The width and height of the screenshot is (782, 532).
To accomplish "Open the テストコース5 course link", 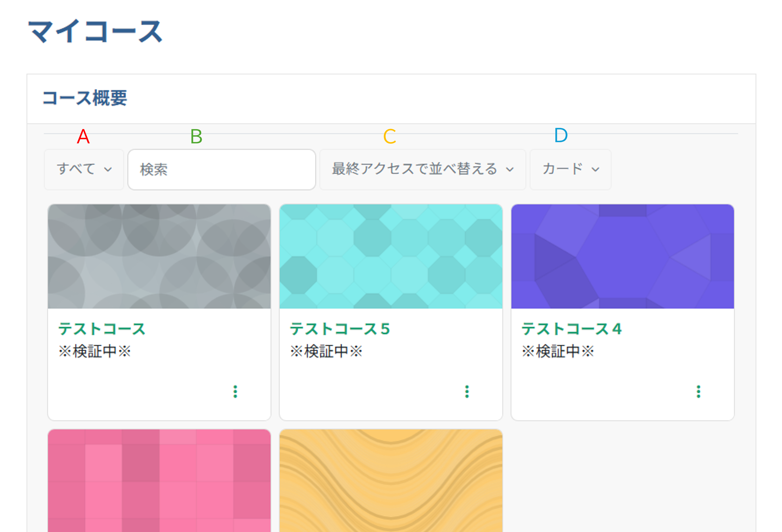I will point(340,328).
